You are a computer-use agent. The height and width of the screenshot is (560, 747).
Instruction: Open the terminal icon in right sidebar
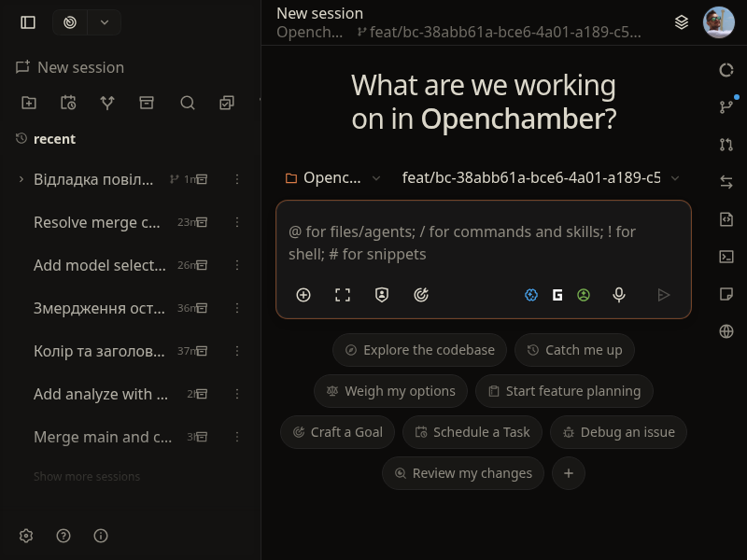726,257
